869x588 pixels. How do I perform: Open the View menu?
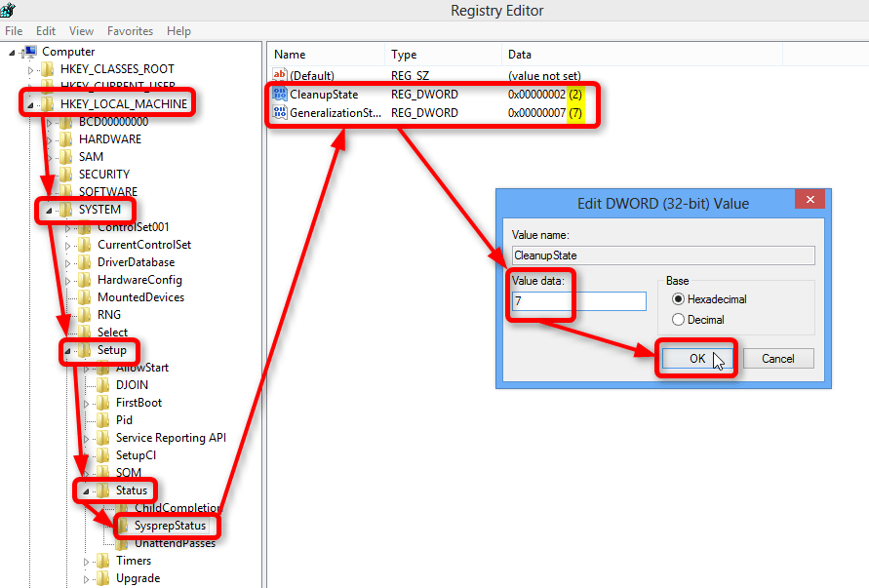[x=80, y=30]
